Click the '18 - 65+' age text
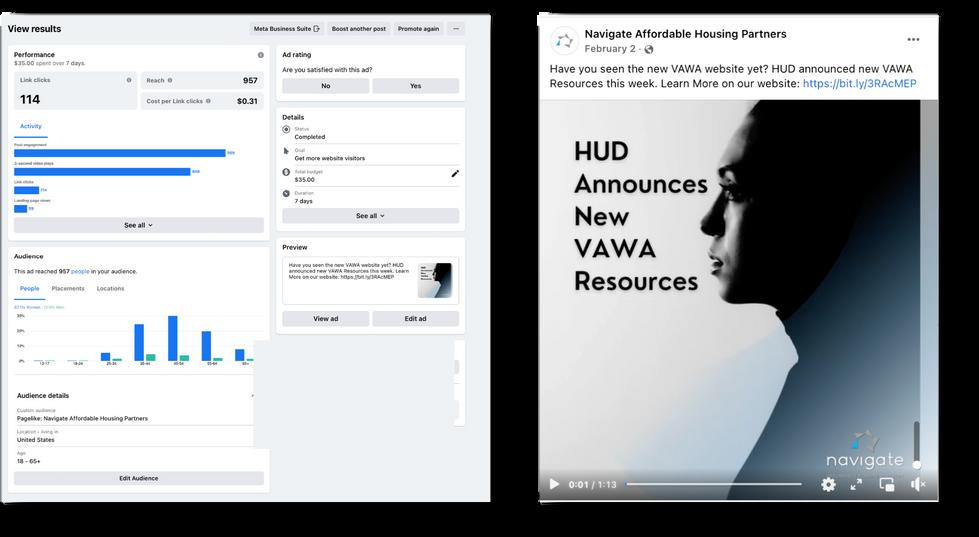This screenshot has width=979, height=537. point(29,461)
